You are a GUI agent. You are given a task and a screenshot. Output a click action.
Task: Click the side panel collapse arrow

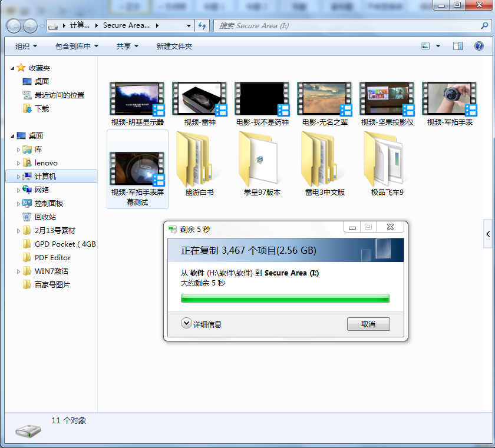point(488,234)
